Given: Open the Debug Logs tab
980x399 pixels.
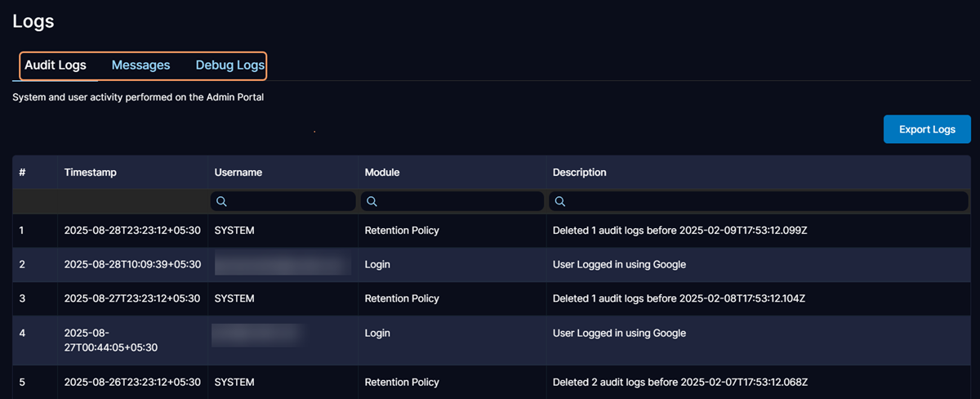Looking at the screenshot, I should (229, 65).
